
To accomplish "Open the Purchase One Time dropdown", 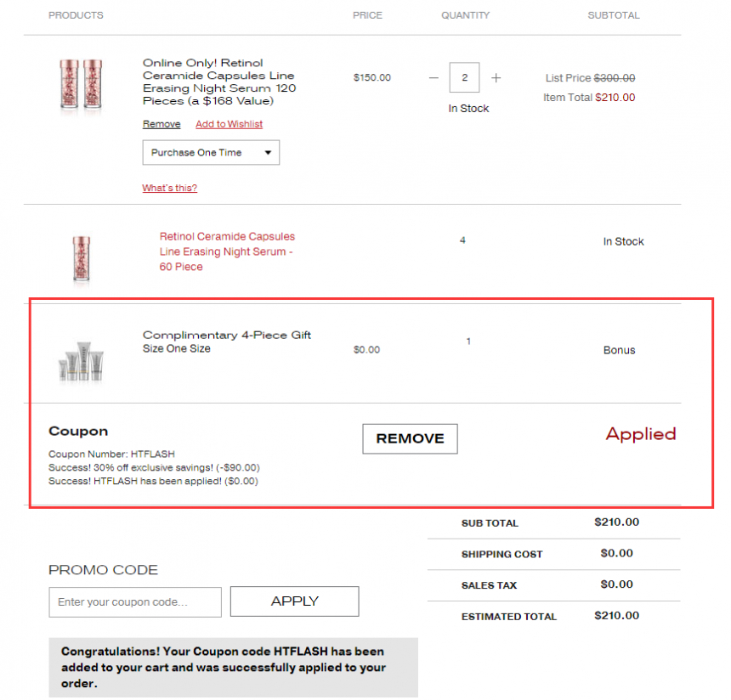I will (211, 152).
